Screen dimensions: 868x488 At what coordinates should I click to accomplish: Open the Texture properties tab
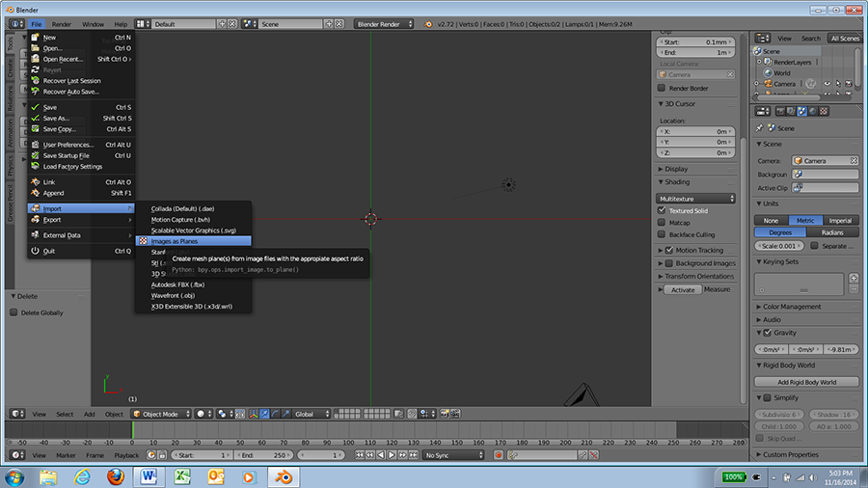[824, 111]
